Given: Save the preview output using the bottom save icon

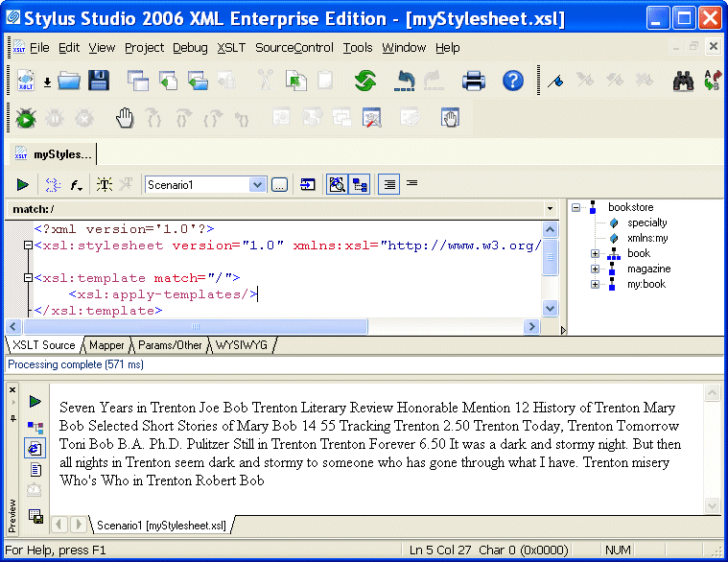Looking at the screenshot, I should coord(35,516).
